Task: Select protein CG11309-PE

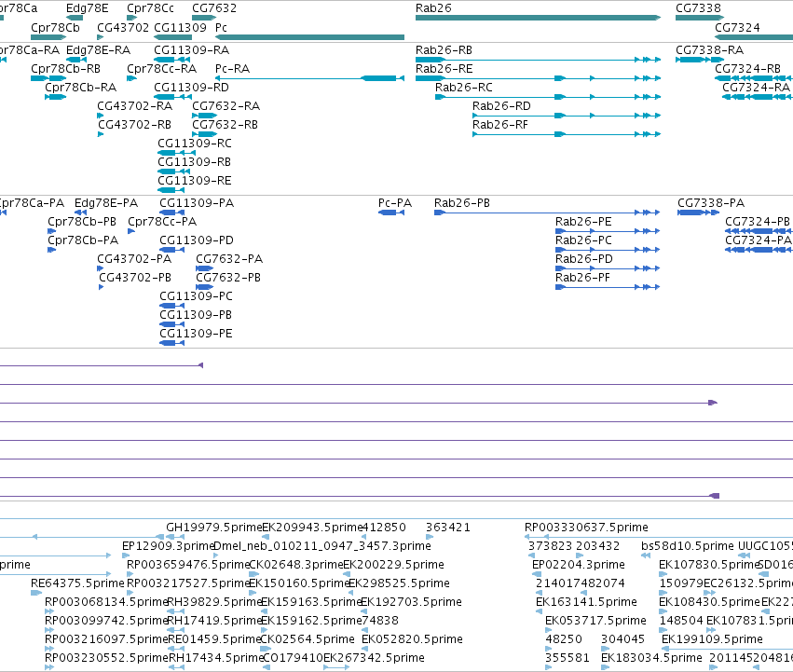Action: 196,334
